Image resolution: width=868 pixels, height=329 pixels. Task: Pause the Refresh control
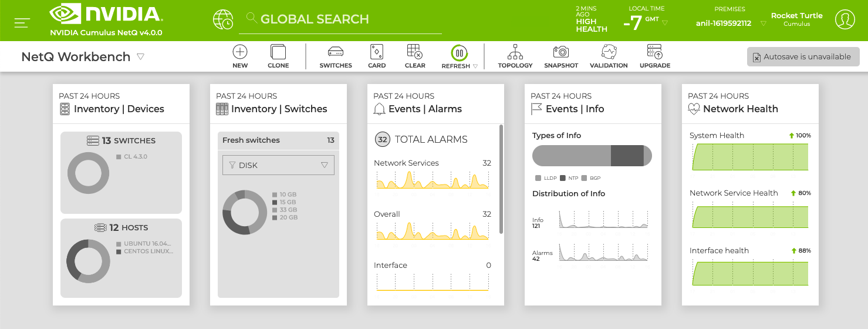click(x=460, y=52)
